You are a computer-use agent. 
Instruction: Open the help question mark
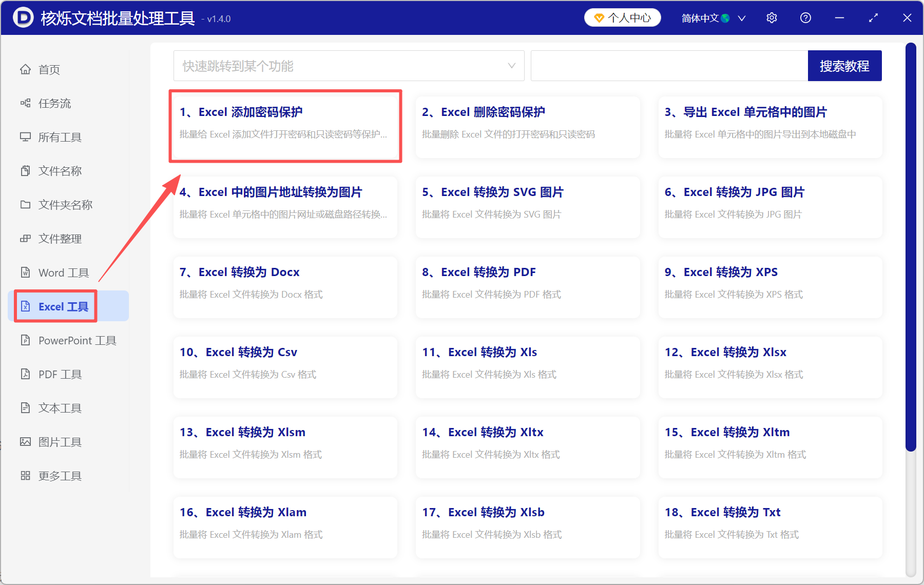[805, 17]
